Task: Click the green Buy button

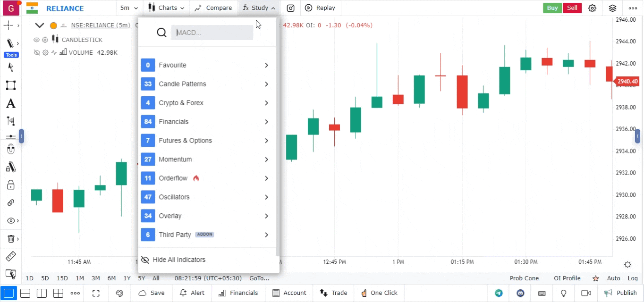Action: 552,8
